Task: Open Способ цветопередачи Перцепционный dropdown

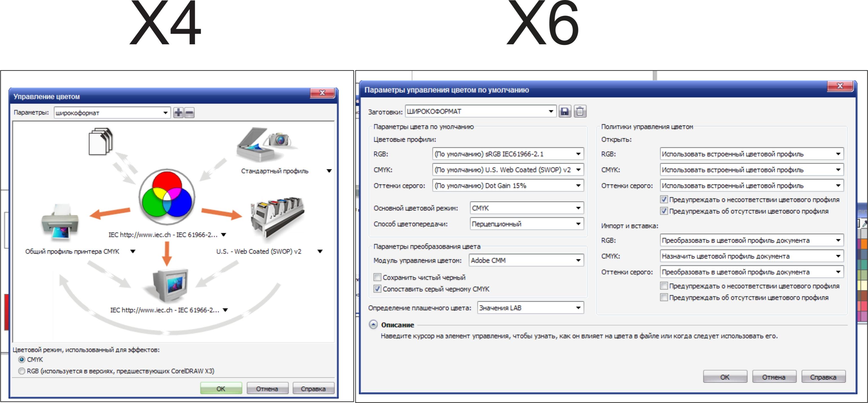Action: click(527, 224)
